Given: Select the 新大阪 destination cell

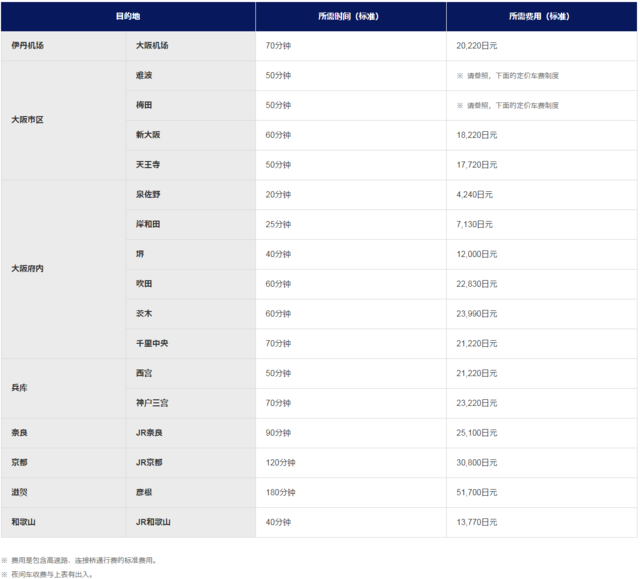Looking at the screenshot, I should pos(148,135).
